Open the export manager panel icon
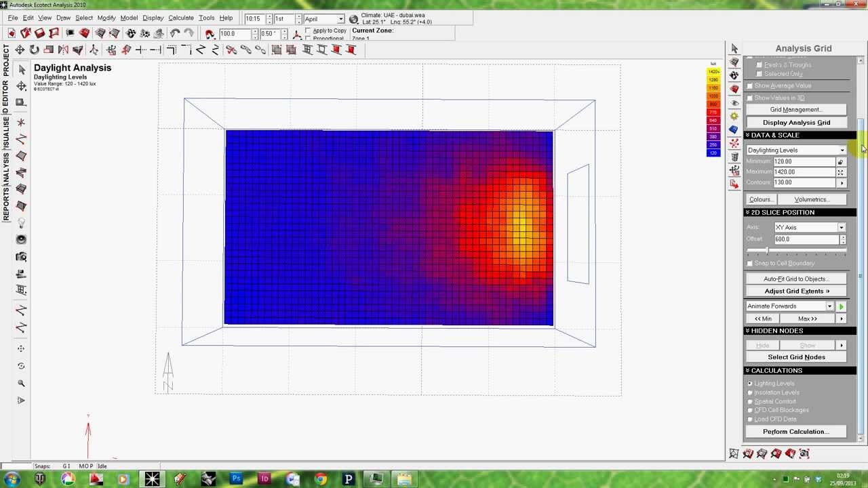868x488 pixels. pos(734,184)
